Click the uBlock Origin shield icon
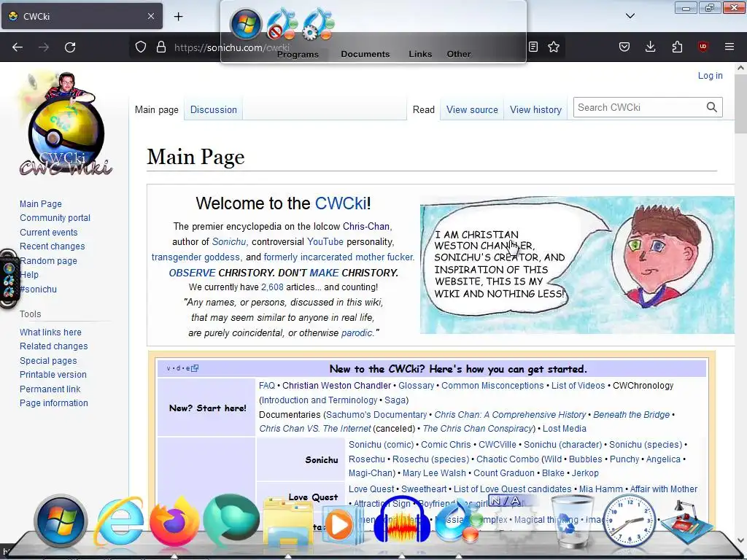747x560 pixels. click(x=703, y=47)
